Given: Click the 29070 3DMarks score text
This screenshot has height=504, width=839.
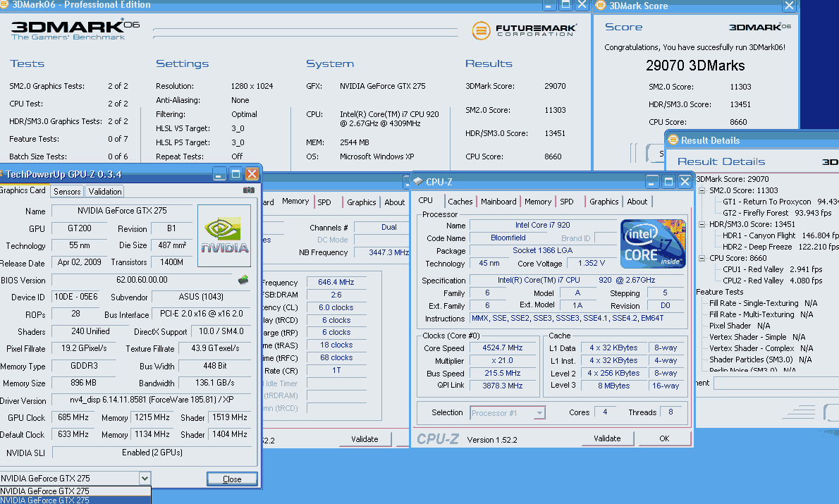Looking at the screenshot, I should (695, 66).
